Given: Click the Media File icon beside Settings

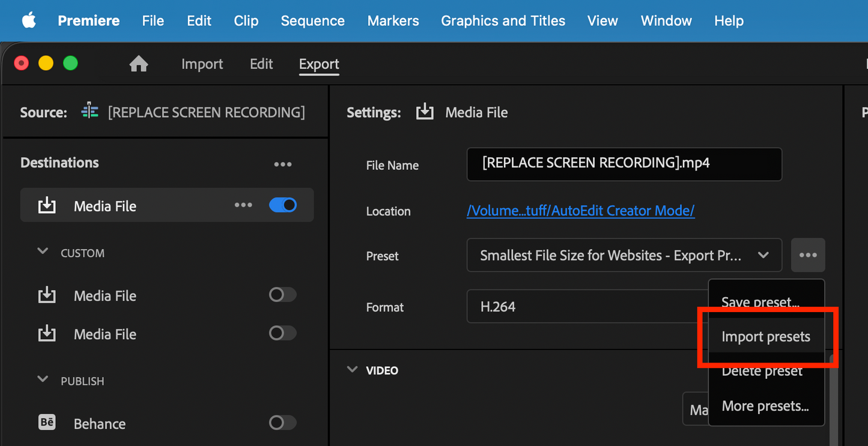Looking at the screenshot, I should coord(425,112).
